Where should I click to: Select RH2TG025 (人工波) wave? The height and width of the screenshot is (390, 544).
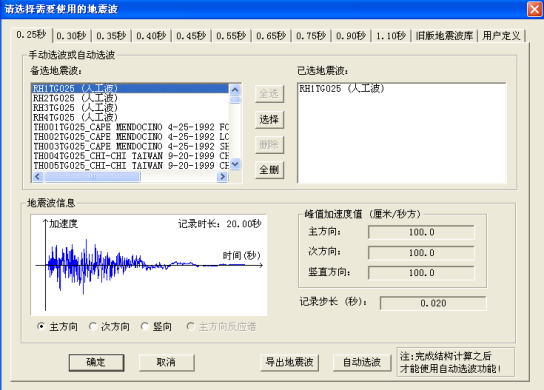coord(130,98)
